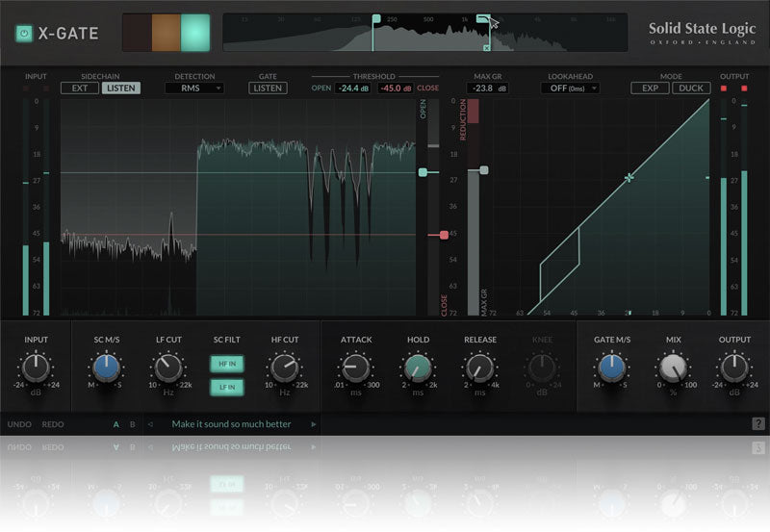The width and height of the screenshot is (770, 532).
Task: Toggle the HF IN filter button
Action: (227, 364)
